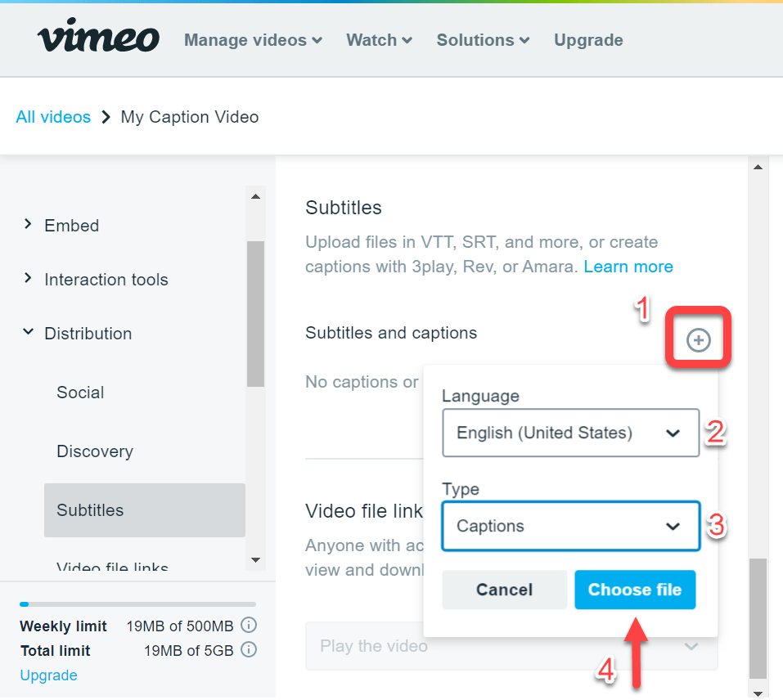Open the Type Captions dropdown
Screen dimensions: 783x700
[570, 526]
